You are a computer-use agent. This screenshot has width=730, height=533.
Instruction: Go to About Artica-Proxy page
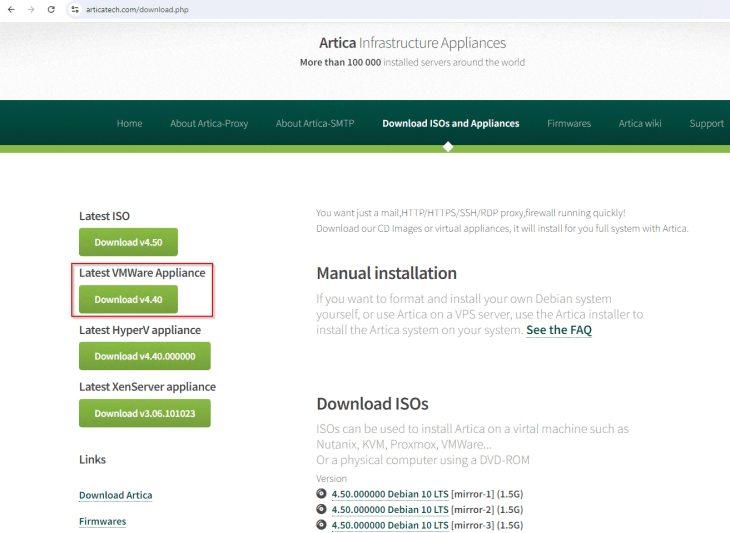[209, 124]
